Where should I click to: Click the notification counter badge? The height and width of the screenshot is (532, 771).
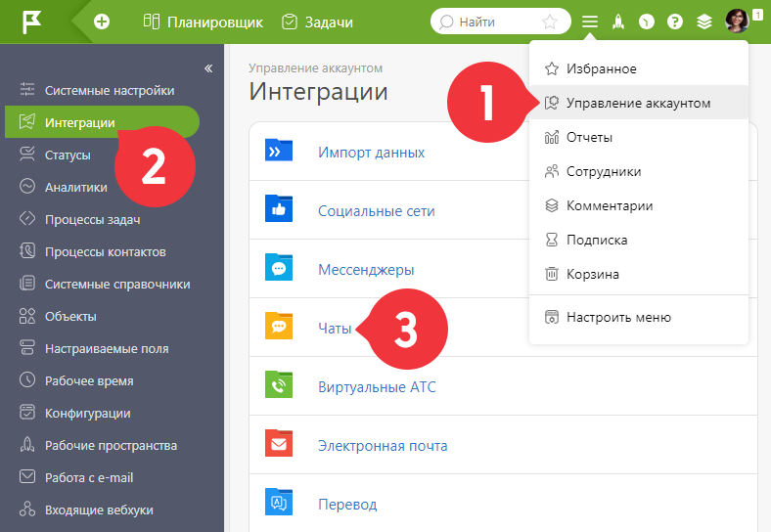coord(757,15)
